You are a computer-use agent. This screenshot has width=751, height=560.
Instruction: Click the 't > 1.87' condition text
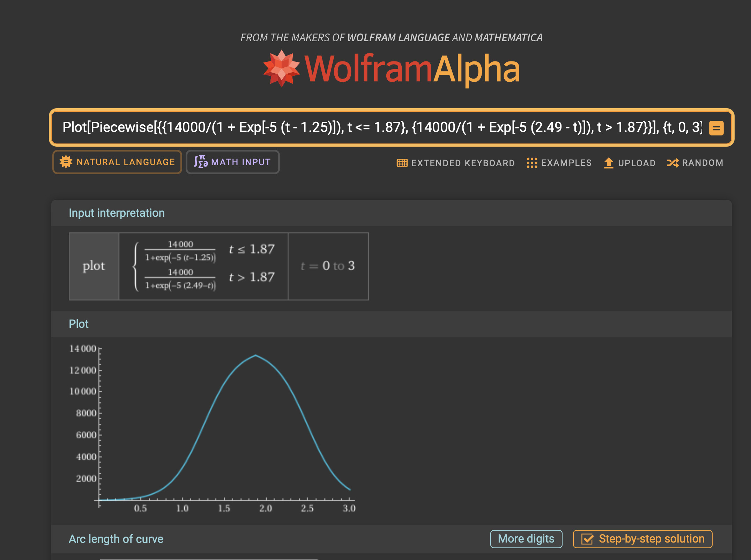click(x=252, y=277)
